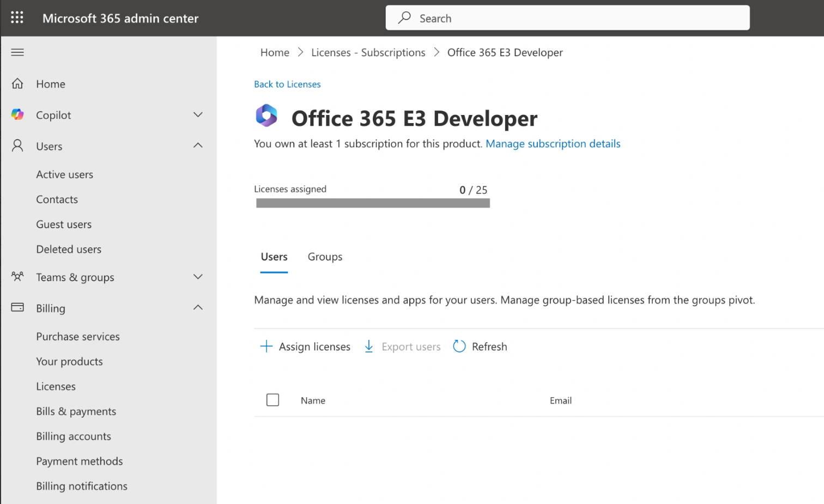Switch to the Groups tab
The height and width of the screenshot is (504, 824).
click(325, 257)
